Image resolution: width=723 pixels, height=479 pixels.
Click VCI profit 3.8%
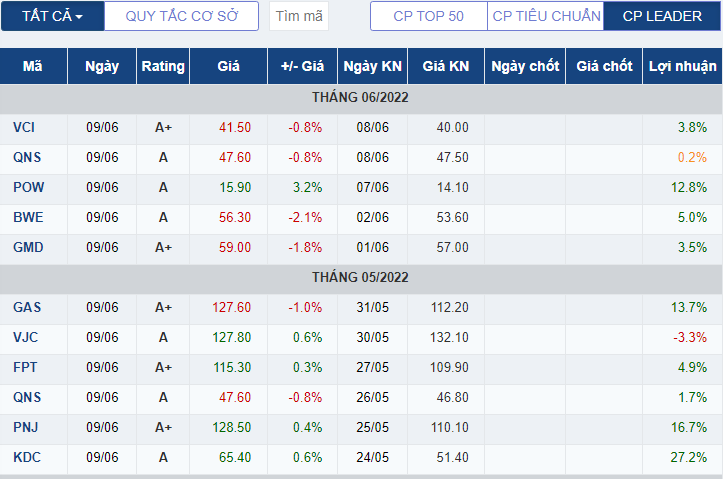tap(692, 128)
